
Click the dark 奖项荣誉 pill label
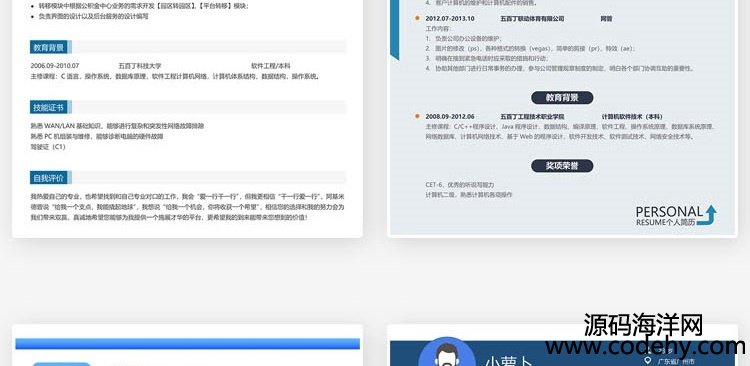[x=562, y=166]
